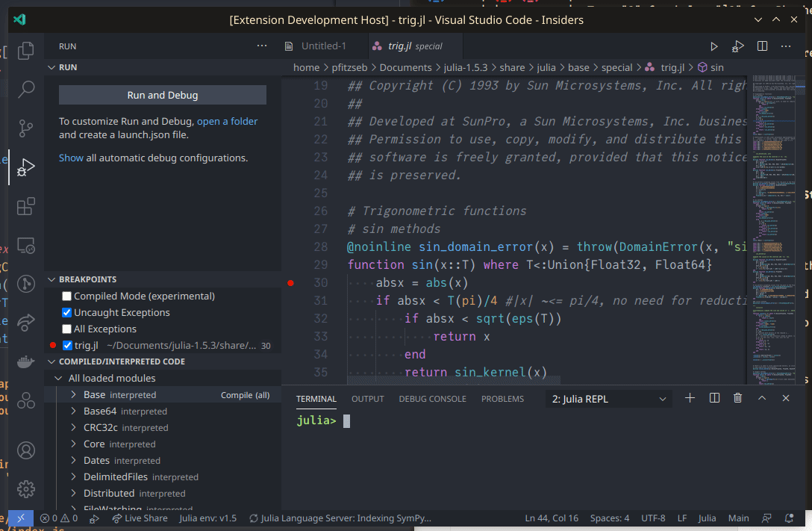Click Julia language mode in status bar

pyautogui.click(x=707, y=518)
